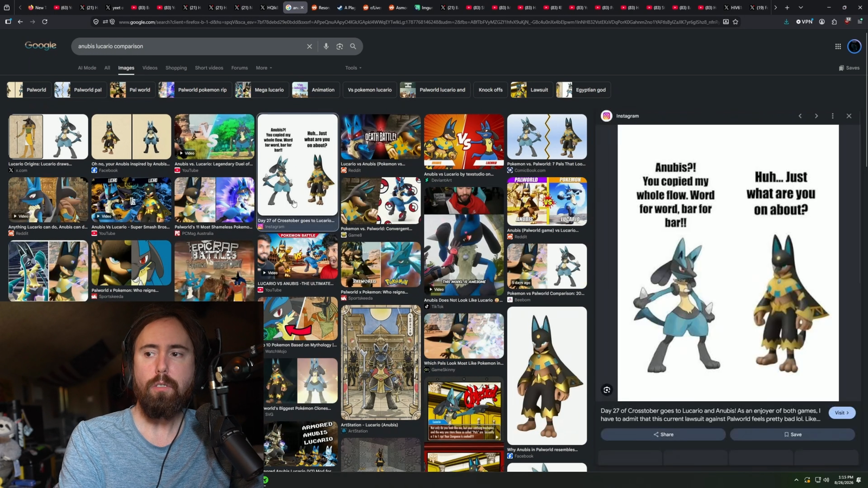Open the browser hamburger menu

point(860,22)
